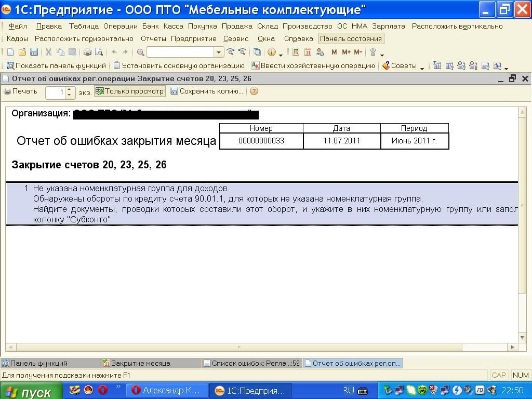Image resolution: width=532 pixels, height=399 pixels.
Task: Click the cut scissors icon
Action: [x=48, y=52]
